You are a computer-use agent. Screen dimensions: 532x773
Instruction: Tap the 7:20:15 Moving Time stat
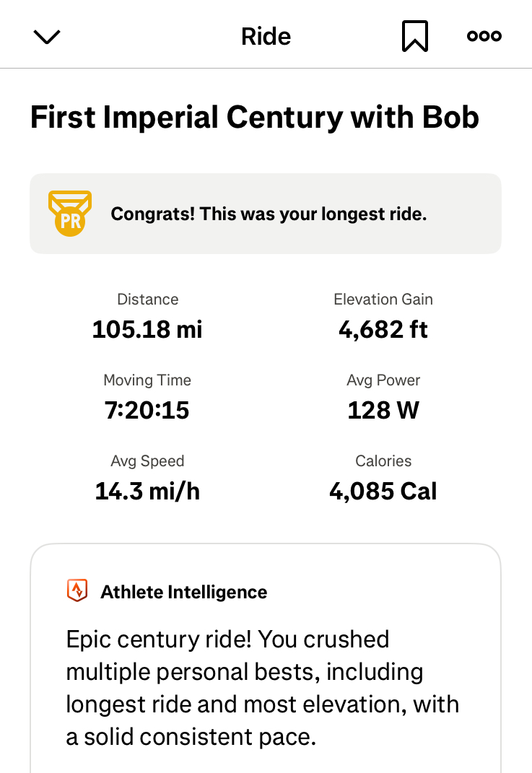[147, 411]
